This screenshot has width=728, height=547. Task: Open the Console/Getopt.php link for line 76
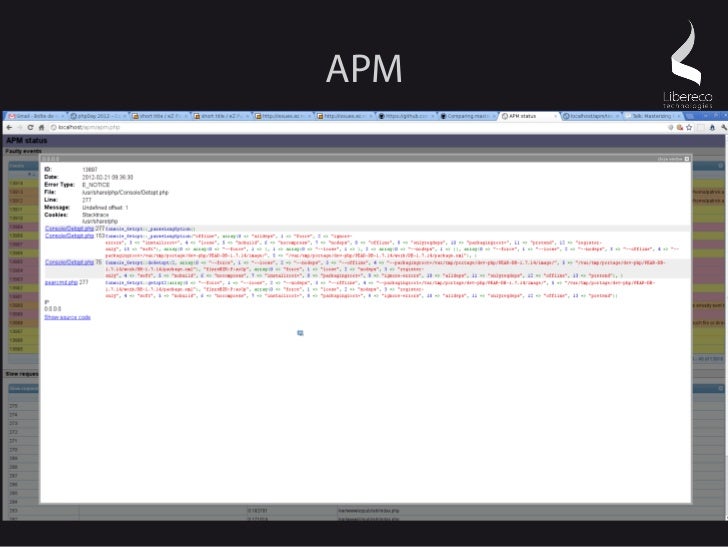pos(69,262)
